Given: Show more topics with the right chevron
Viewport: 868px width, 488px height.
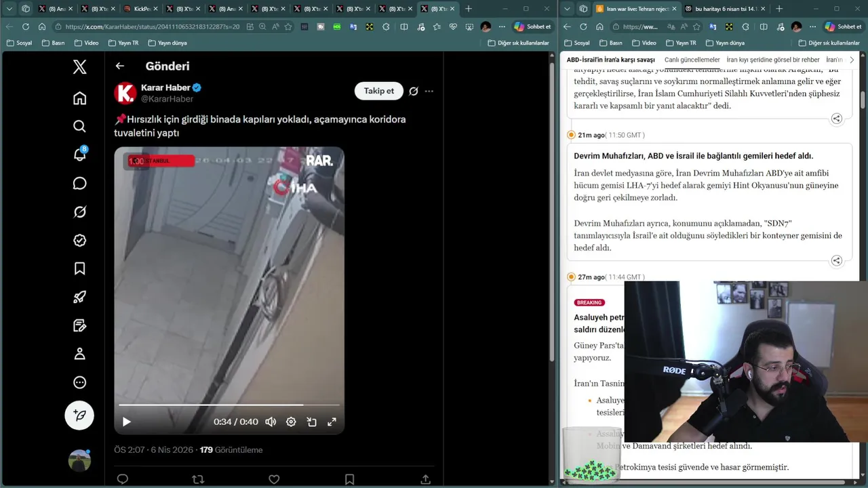Looking at the screenshot, I should pos(852,60).
